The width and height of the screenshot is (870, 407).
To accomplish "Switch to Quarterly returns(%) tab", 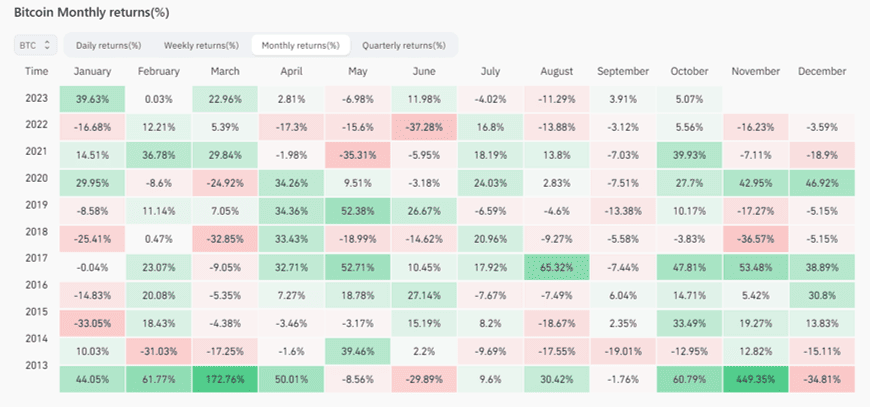I will click(x=403, y=45).
